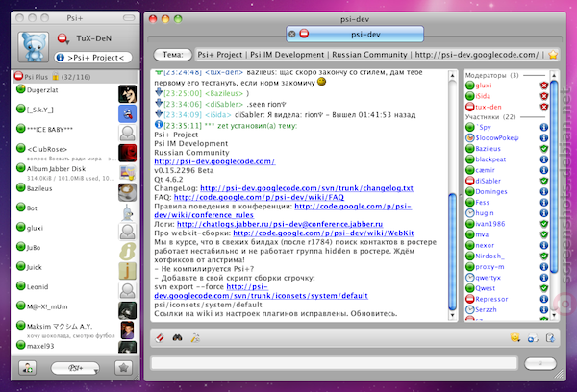Click the binoculars find icon
The width and height of the screenshot is (577, 392).
[x=177, y=337]
